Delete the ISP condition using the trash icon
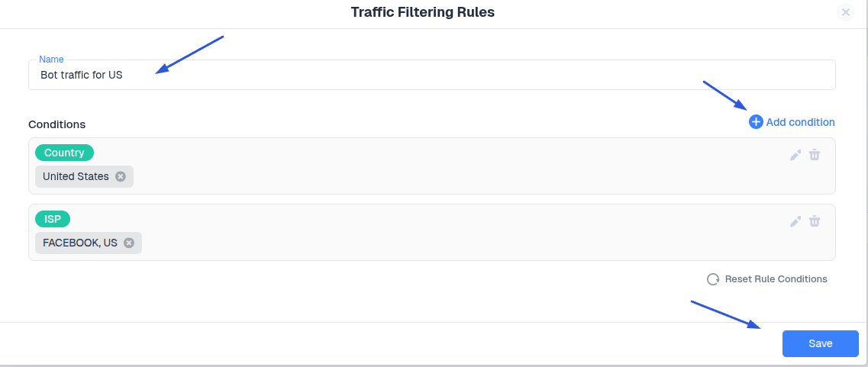This screenshot has width=868, height=367. click(x=815, y=221)
